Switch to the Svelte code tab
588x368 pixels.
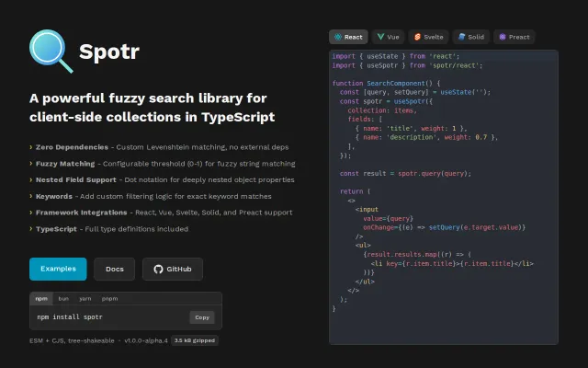tap(428, 37)
